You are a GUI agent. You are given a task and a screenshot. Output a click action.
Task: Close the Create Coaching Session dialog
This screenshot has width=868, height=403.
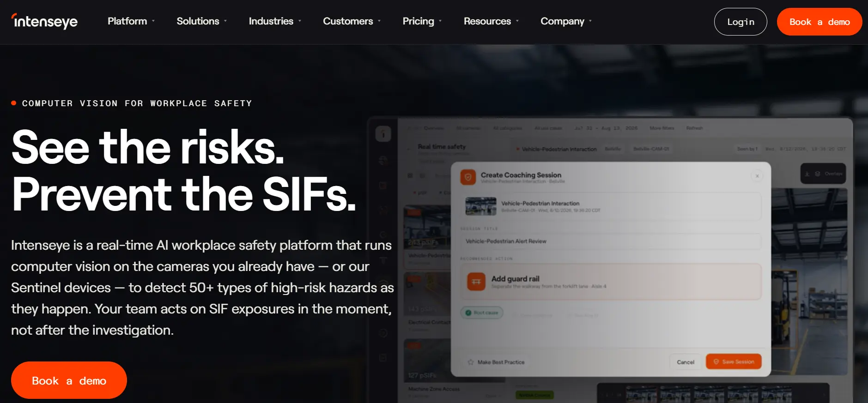coord(757,176)
